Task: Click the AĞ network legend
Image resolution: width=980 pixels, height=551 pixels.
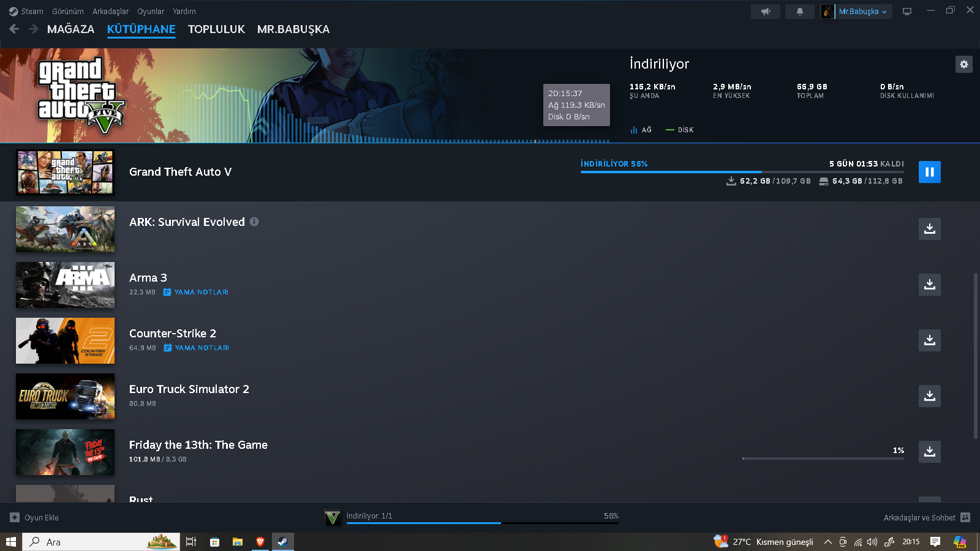Action: point(641,130)
